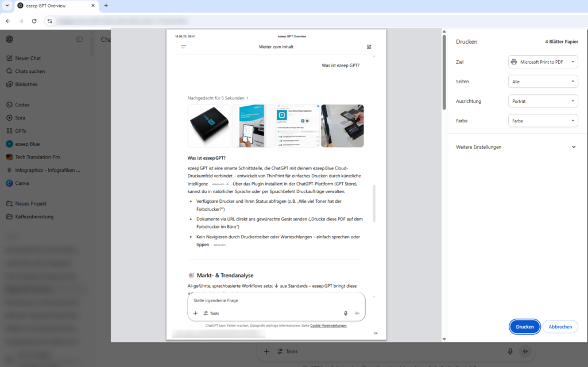Click the Tools button in the bottom chat bar
This screenshot has height=367, width=588.
point(288,351)
